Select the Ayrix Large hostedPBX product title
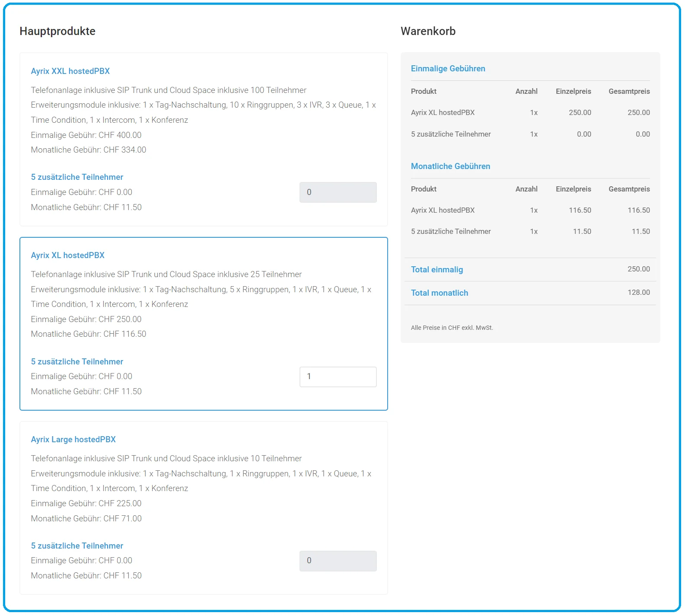The height and width of the screenshot is (616, 685). tap(73, 439)
